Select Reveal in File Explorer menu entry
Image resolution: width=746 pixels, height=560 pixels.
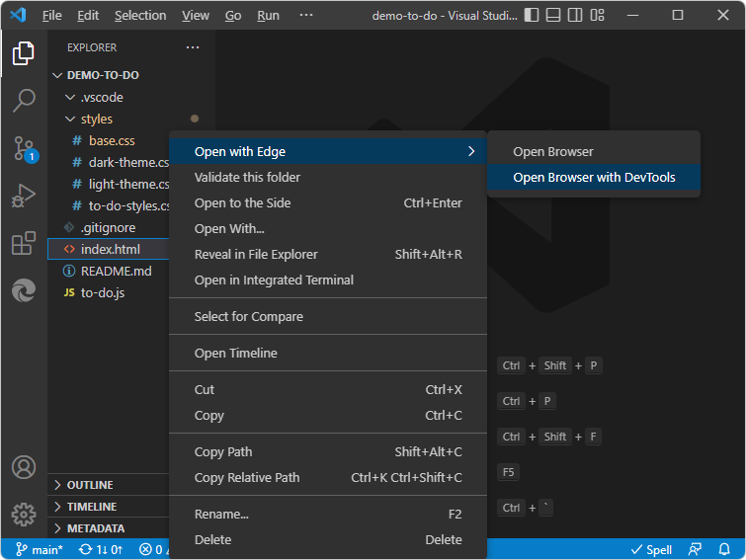click(x=256, y=255)
